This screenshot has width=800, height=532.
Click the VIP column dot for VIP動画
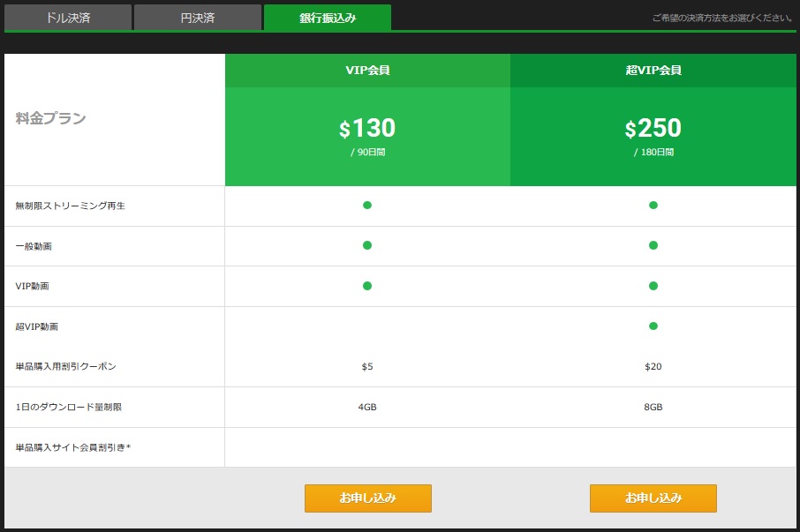[x=367, y=286]
